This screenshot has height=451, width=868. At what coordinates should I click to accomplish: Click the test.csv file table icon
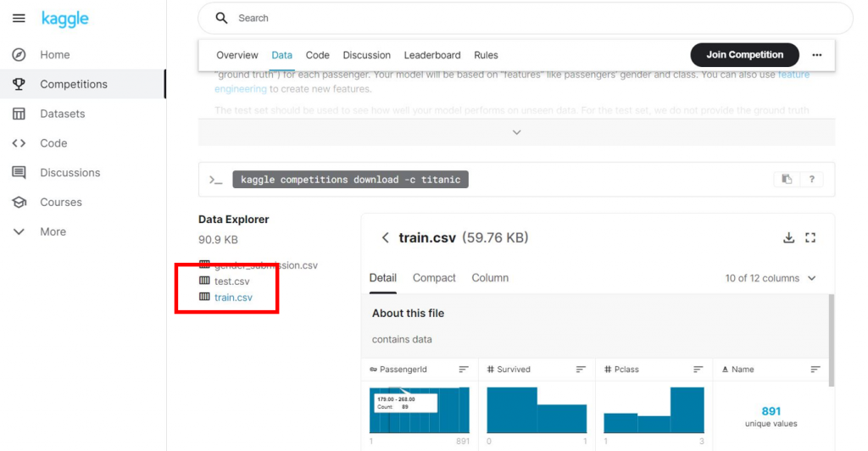click(x=204, y=281)
